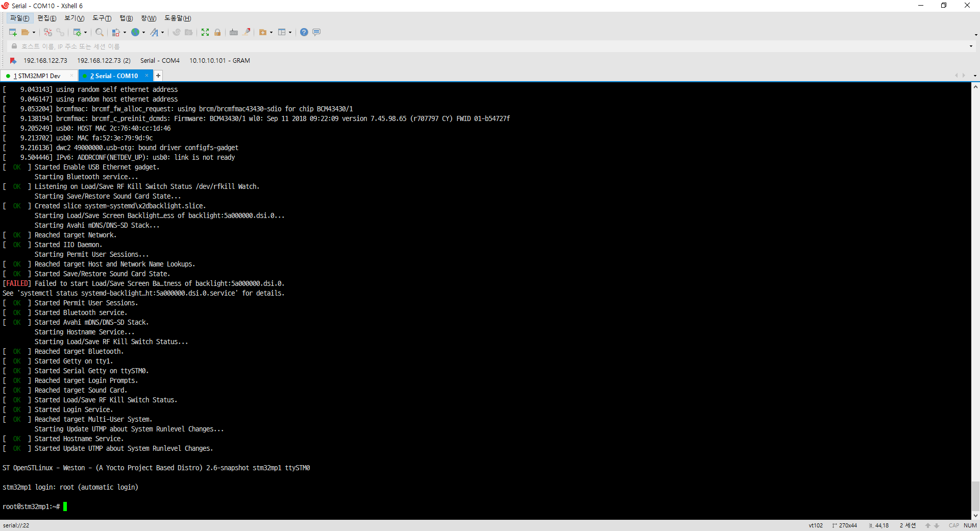Click the color scheme icon

pos(116,32)
